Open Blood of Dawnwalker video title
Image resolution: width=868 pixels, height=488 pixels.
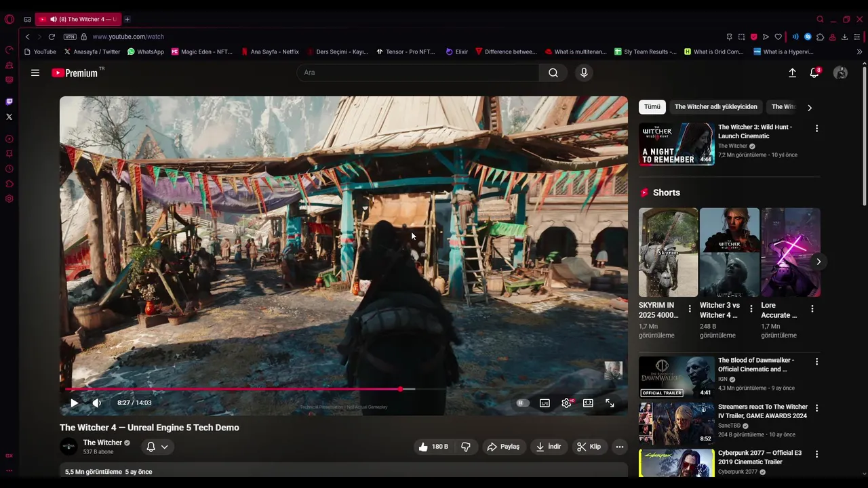point(755,365)
